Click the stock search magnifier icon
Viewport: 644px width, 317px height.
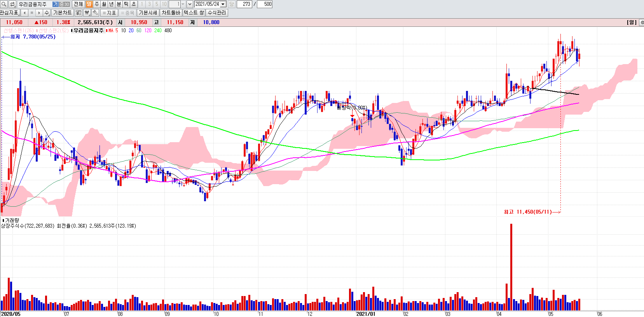(4, 4)
